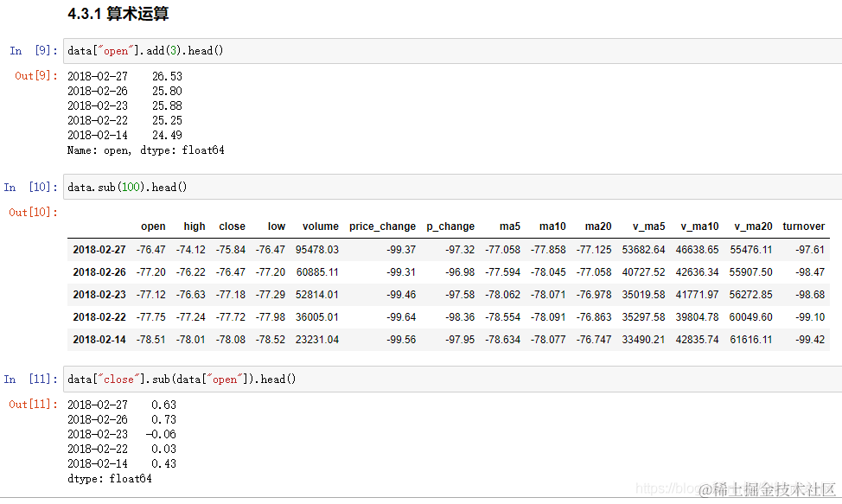Click the Out[10] prompt label

34,212
